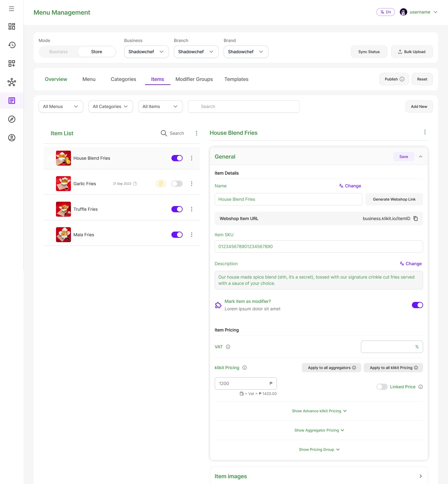Enable the Linked Price toggle
This screenshot has width=448, height=484.
(x=382, y=387)
